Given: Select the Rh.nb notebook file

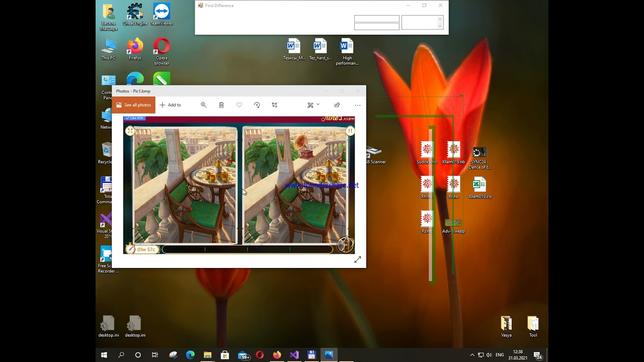Looking at the screenshot, I should coord(427,188).
